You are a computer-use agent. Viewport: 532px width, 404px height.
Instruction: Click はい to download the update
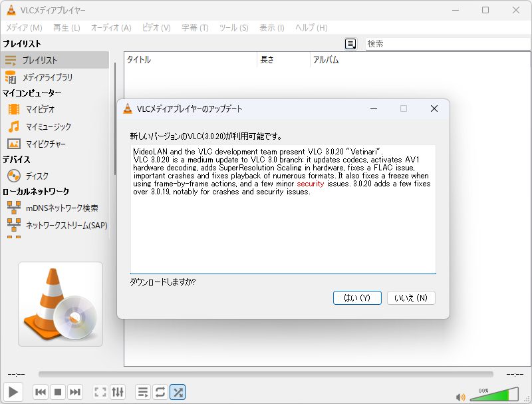pos(357,298)
